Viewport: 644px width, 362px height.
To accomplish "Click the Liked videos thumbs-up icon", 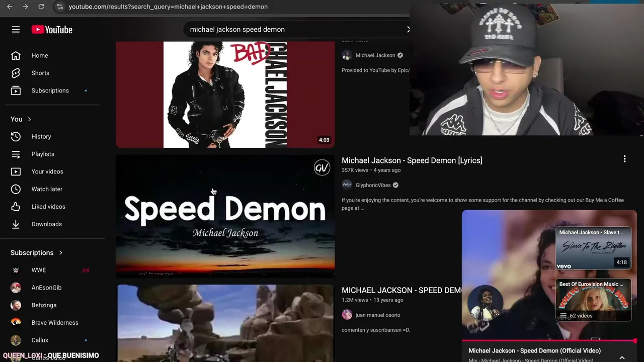I will (x=16, y=207).
